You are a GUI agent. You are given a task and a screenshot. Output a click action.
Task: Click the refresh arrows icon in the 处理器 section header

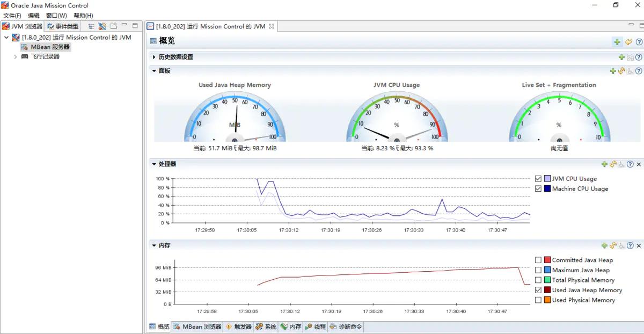613,164
